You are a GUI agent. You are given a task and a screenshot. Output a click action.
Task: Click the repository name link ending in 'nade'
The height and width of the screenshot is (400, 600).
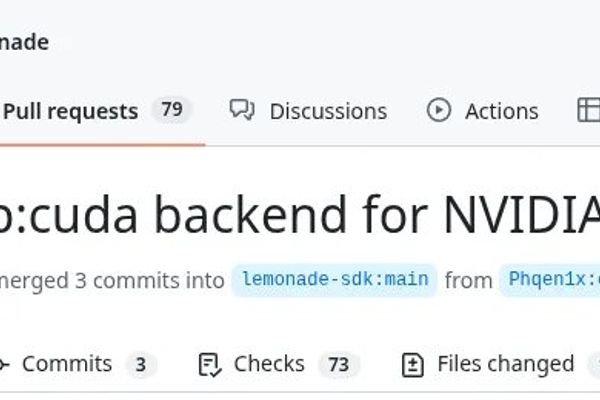24,42
